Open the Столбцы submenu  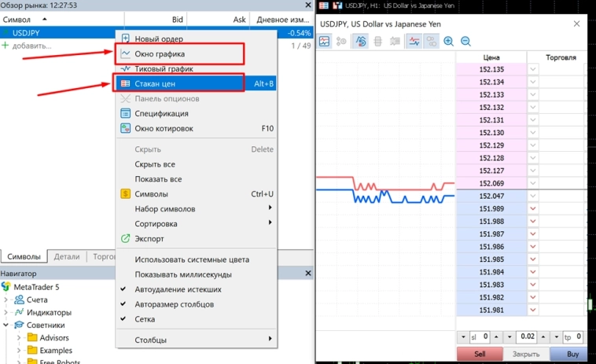click(197, 340)
